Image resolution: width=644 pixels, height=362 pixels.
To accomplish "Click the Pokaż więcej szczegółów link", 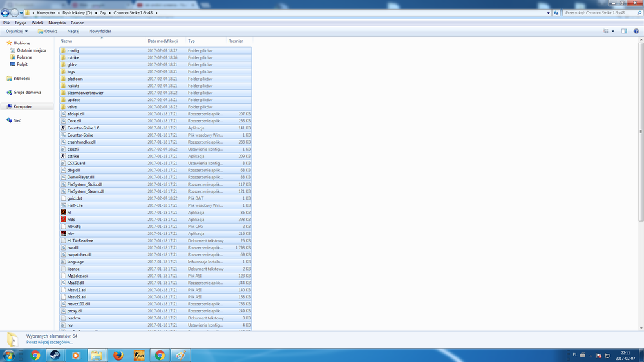I will [50, 342].
